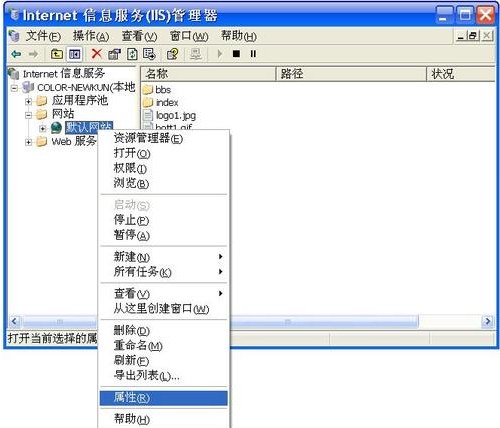Expand the 应用程序池 node
500x428 pixels.
(29, 101)
